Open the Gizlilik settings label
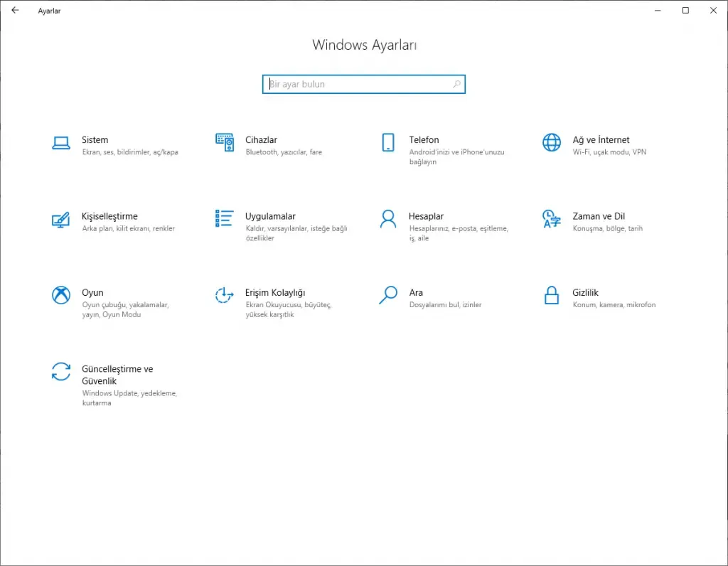 [585, 292]
